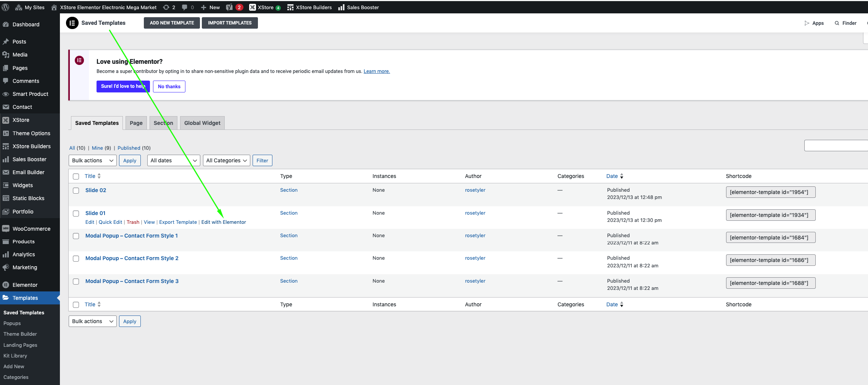Viewport: 868px width, 385px height.
Task: Click Add New Template button
Action: 172,23
